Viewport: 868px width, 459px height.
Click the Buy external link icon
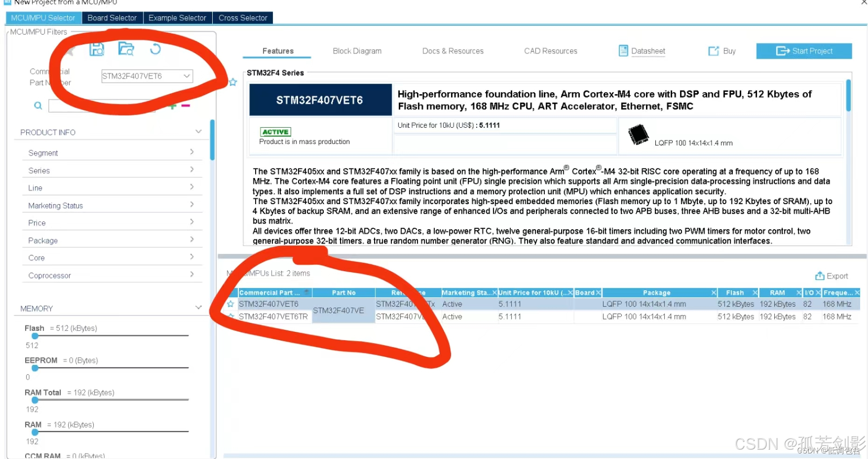click(x=714, y=51)
